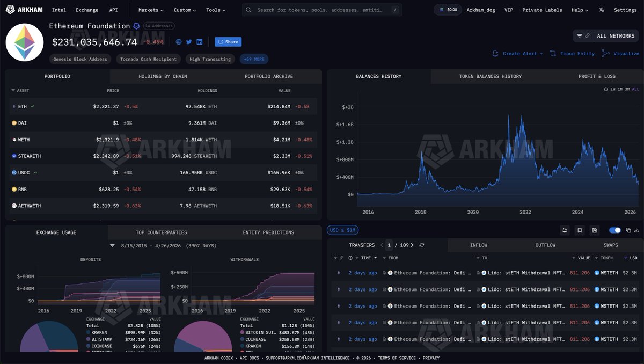Open the Tools dropdown menu

pyautogui.click(x=216, y=10)
